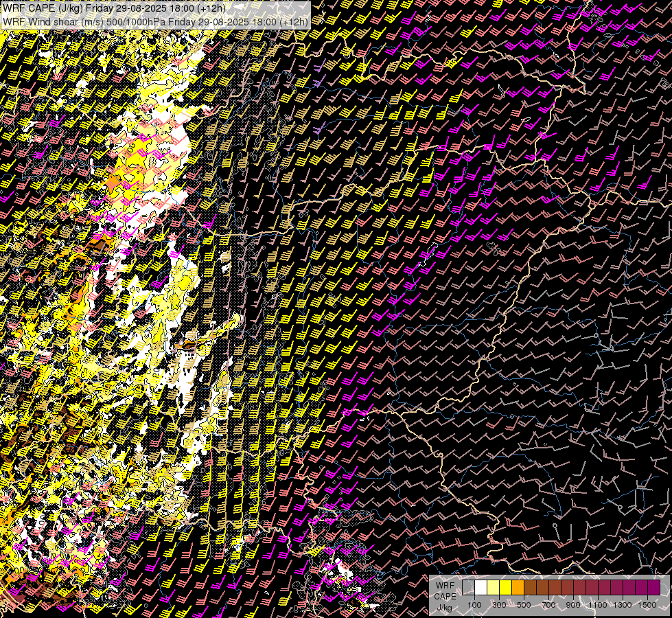
Task: Click the CAPE label in the legend
Action: pyautogui.click(x=445, y=597)
